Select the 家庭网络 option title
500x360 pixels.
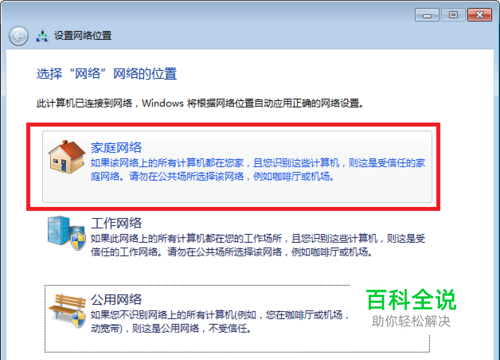click(116, 148)
